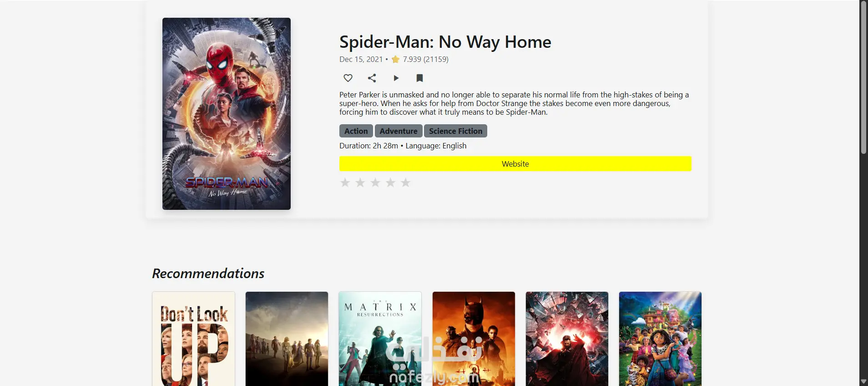Click the scrollbar down arrow
Viewport: 868px width, 386px height.
(x=863, y=381)
